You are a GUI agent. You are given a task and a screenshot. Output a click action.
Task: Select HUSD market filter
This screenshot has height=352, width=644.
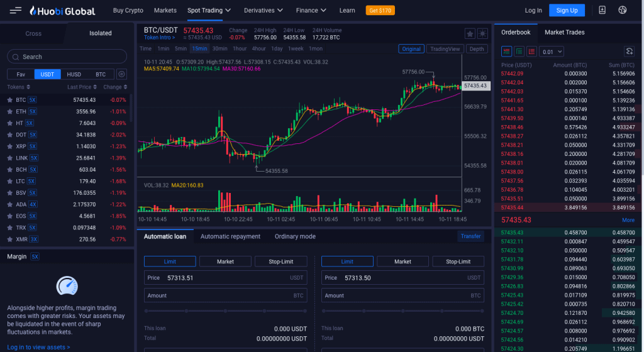coord(74,74)
